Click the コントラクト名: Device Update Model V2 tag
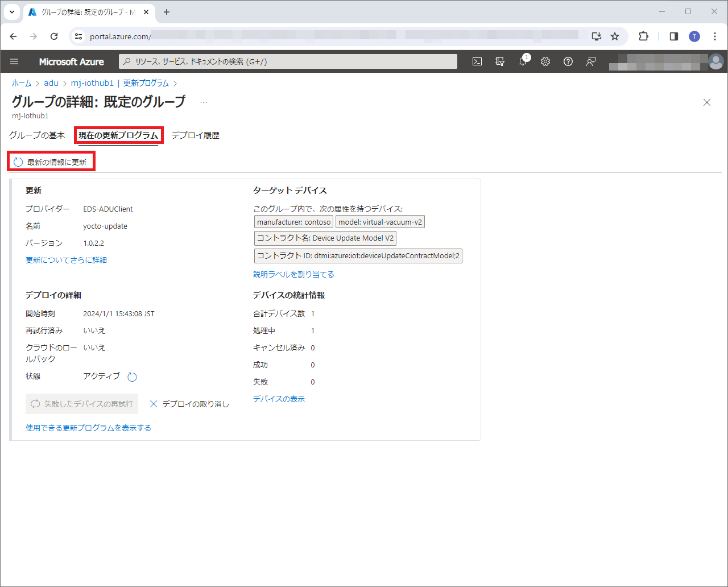728x587 pixels. pyautogui.click(x=325, y=238)
